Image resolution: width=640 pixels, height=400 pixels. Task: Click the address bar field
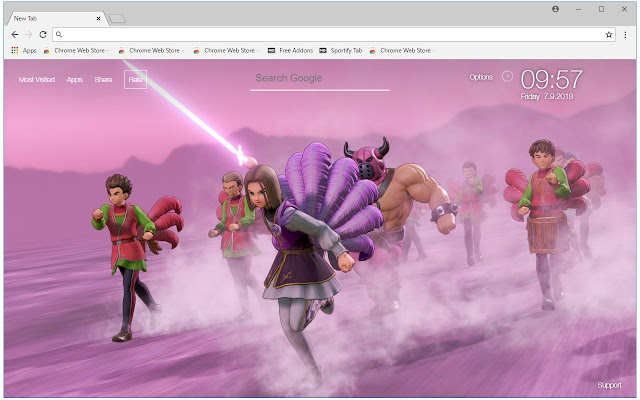tap(334, 35)
